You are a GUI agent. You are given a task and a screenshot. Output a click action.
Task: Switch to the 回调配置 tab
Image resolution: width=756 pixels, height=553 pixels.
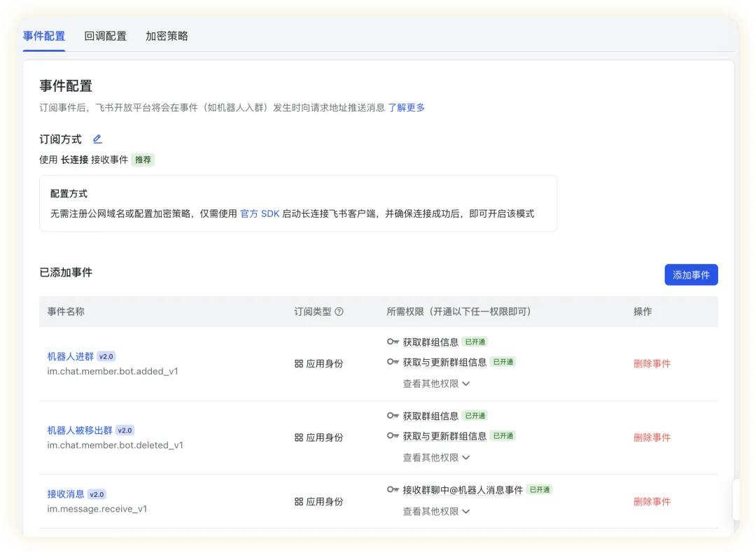(106, 36)
